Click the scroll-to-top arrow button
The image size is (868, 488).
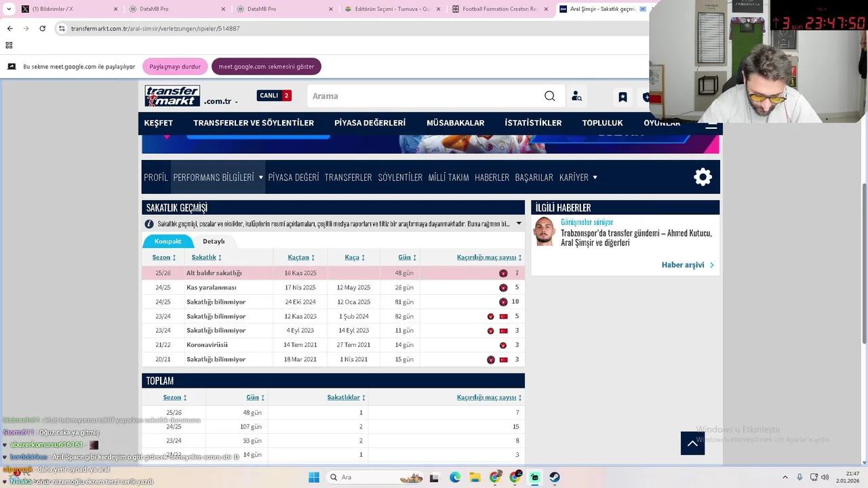click(692, 443)
